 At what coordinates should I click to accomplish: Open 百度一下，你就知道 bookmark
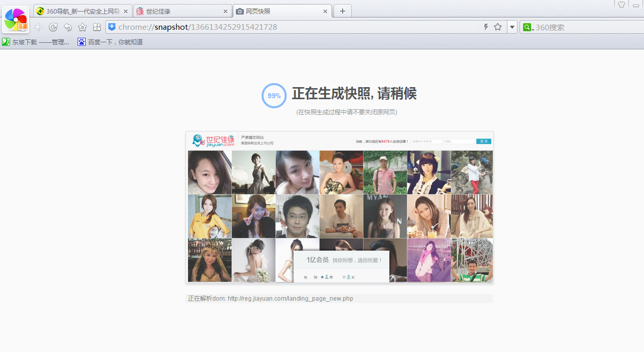click(x=110, y=42)
